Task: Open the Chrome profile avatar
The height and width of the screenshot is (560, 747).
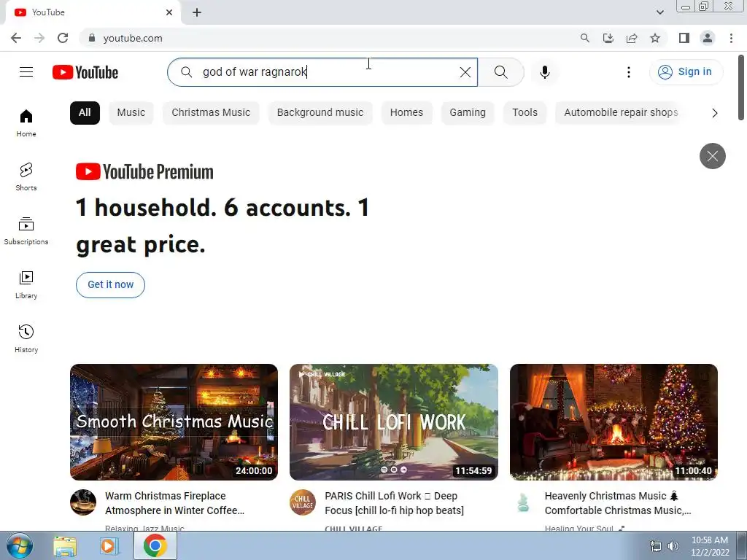Action: (x=708, y=38)
